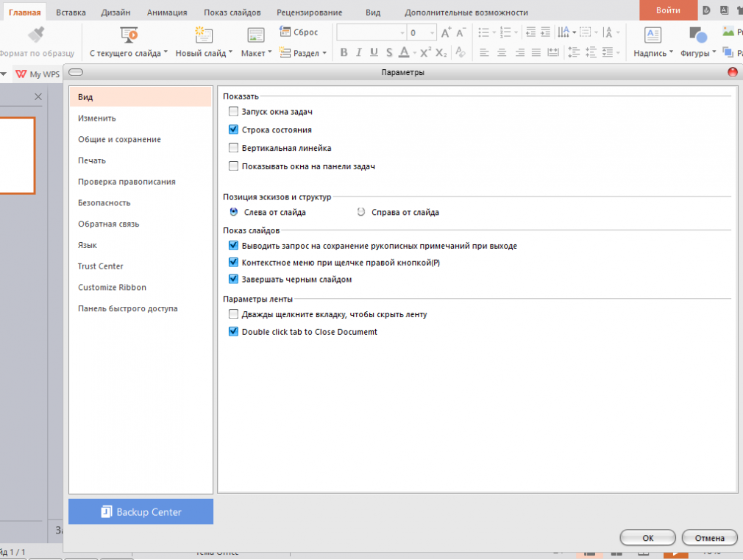Click the 'Сброс' reset button
Screen dimensions: 743x560
click(299, 32)
